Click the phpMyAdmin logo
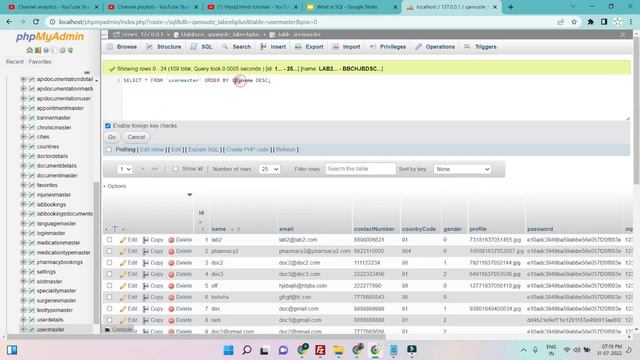640x360 pixels. [50, 37]
